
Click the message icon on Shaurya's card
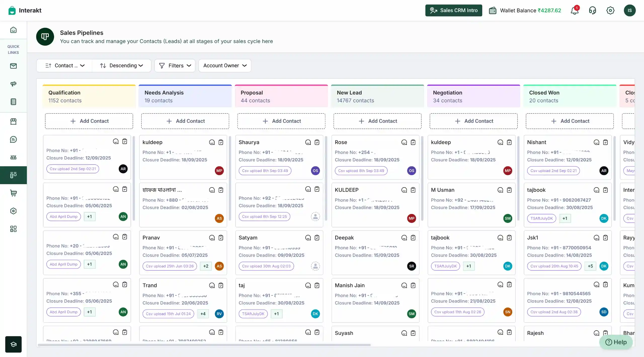coord(308,142)
